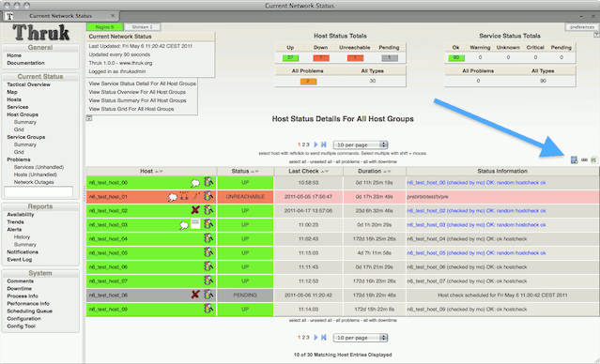Go to next page arrow above table

point(315,144)
